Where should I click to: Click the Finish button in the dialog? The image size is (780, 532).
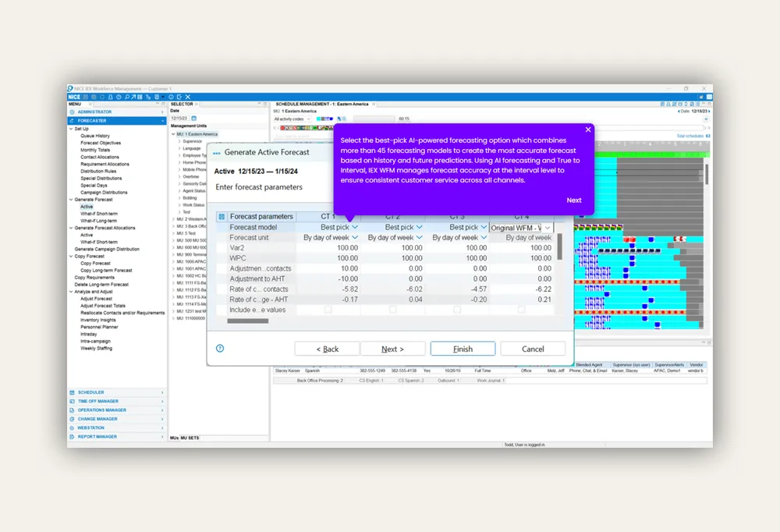(463, 349)
